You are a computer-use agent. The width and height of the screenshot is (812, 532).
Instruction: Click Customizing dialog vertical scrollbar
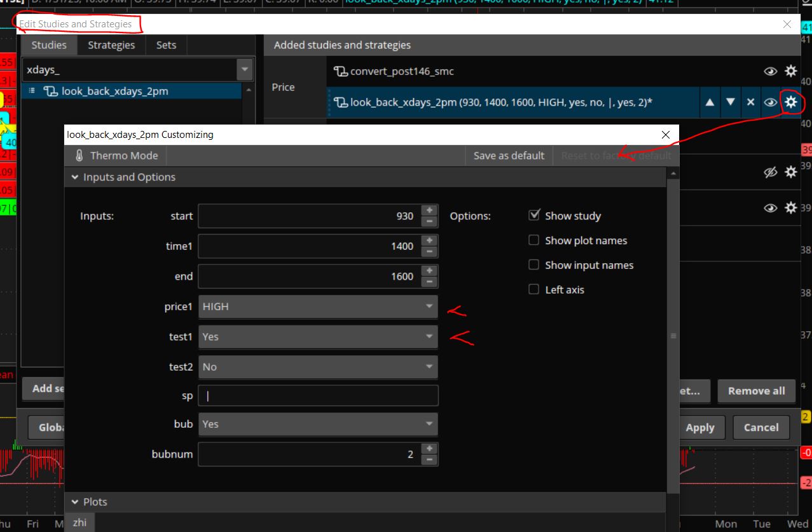pos(673,336)
